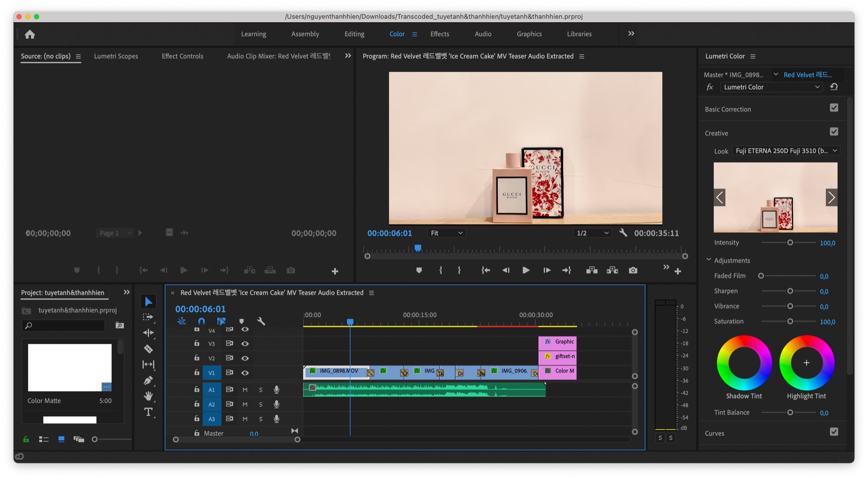The height and width of the screenshot is (479, 868).
Task: Select the Track Select Forward tool
Action: (148, 317)
